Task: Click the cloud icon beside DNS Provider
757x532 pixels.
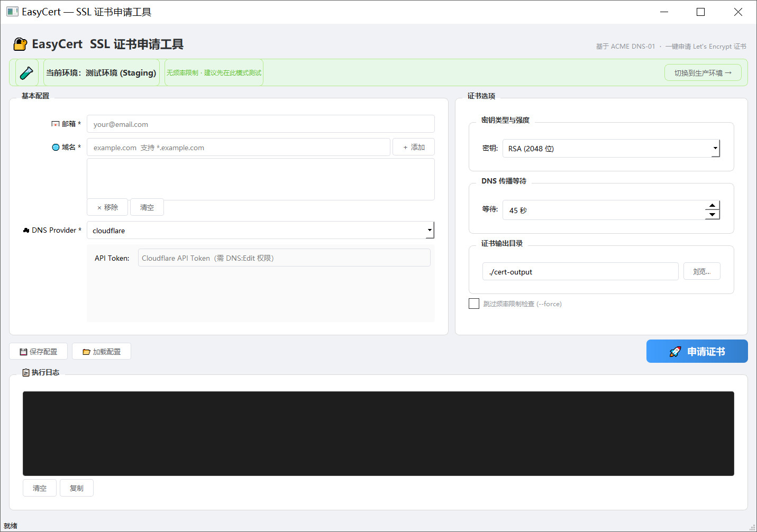Action: point(26,231)
